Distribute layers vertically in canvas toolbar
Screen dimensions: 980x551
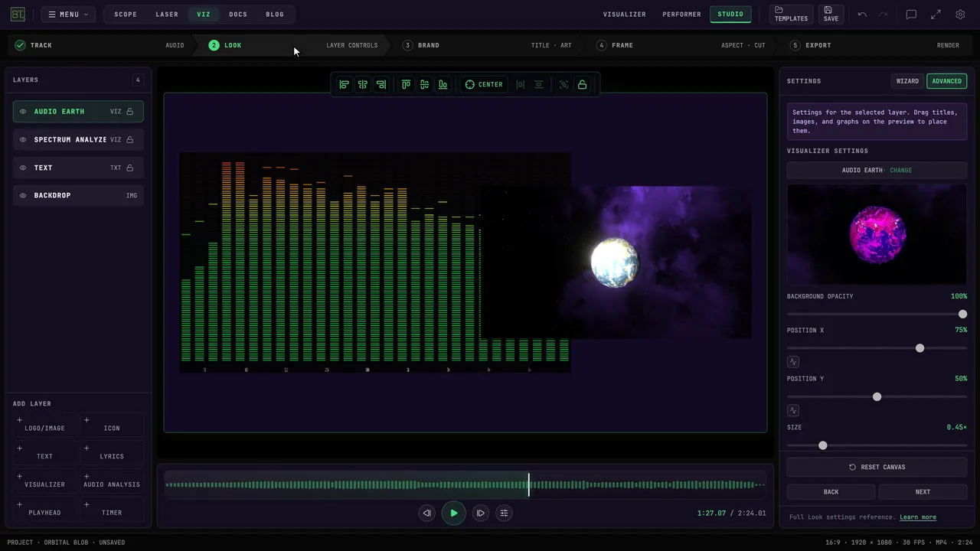(539, 84)
